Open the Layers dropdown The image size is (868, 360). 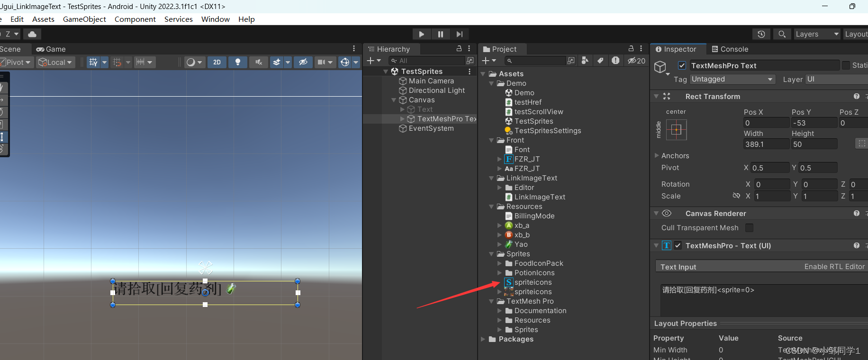click(817, 34)
